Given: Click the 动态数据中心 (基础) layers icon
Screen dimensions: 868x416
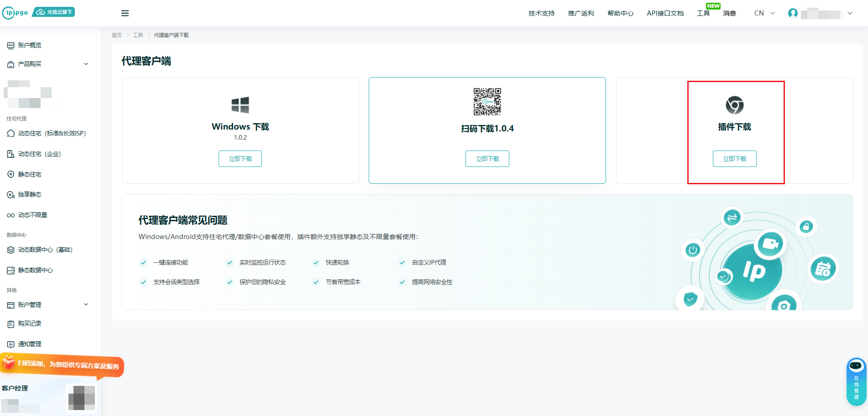Looking at the screenshot, I should point(10,250).
